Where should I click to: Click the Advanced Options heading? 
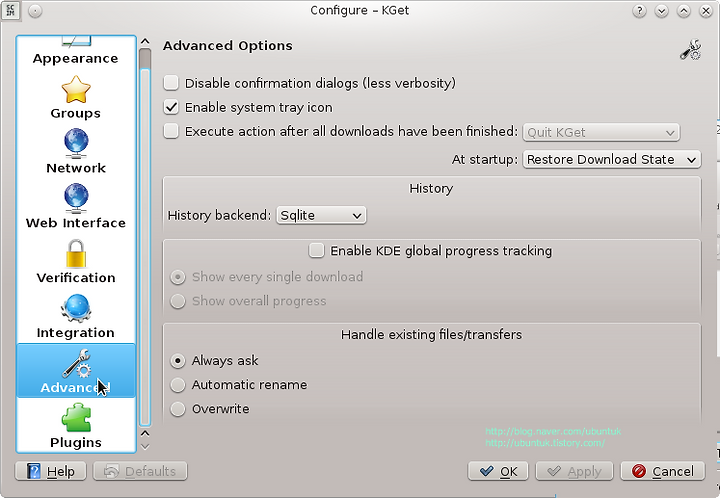point(228,46)
